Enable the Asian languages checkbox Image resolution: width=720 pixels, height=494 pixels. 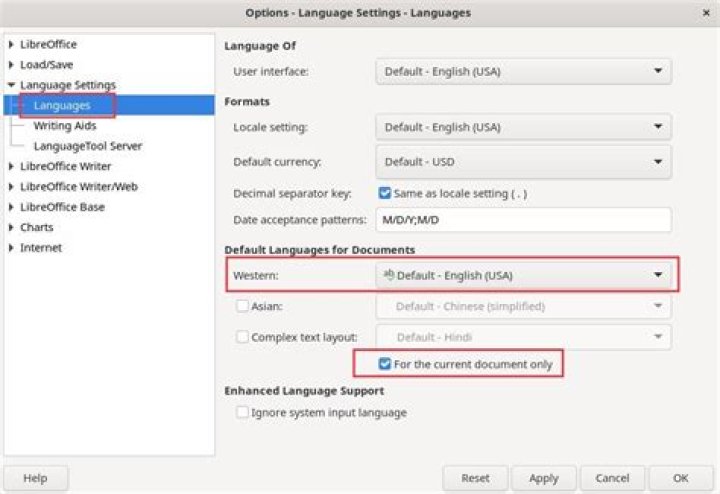pyautogui.click(x=242, y=306)
